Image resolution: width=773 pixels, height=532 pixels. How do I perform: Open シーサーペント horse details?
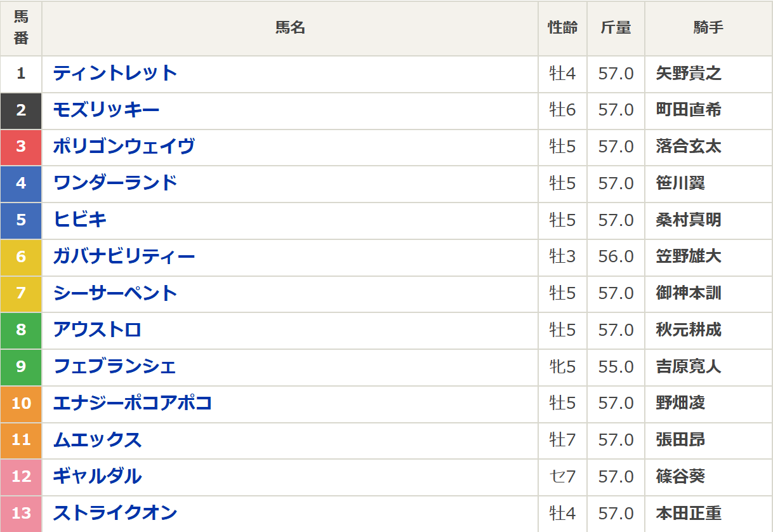[115, 293]
